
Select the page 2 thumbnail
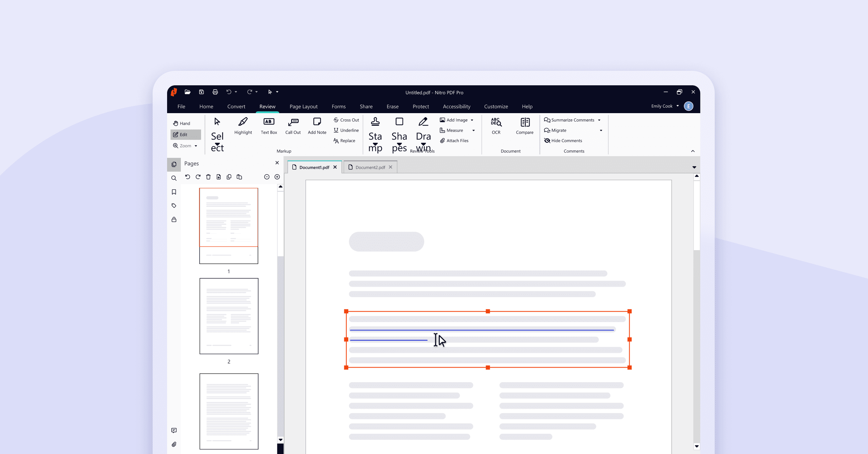point(229,316)
